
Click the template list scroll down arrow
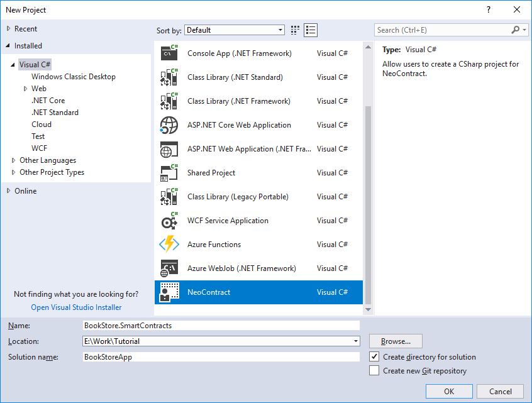368,309
